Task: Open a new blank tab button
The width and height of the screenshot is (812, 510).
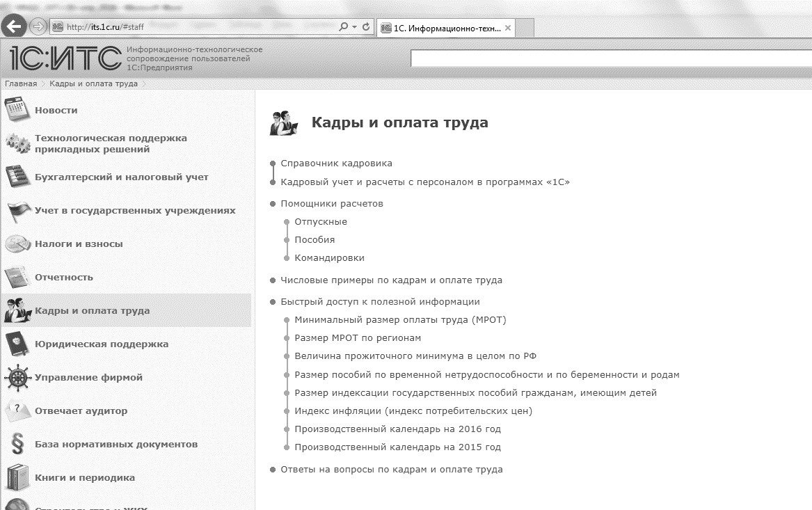Action: pos(525,28)
